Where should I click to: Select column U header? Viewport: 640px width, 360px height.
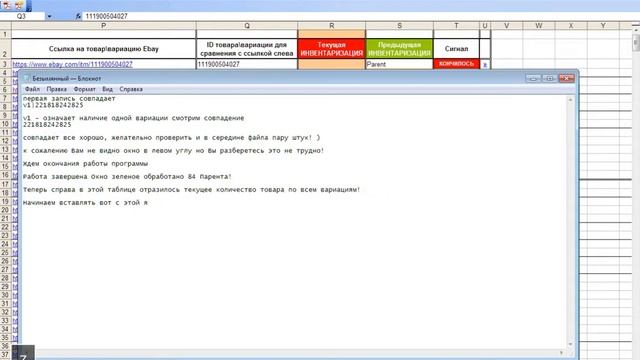(485, 26)
